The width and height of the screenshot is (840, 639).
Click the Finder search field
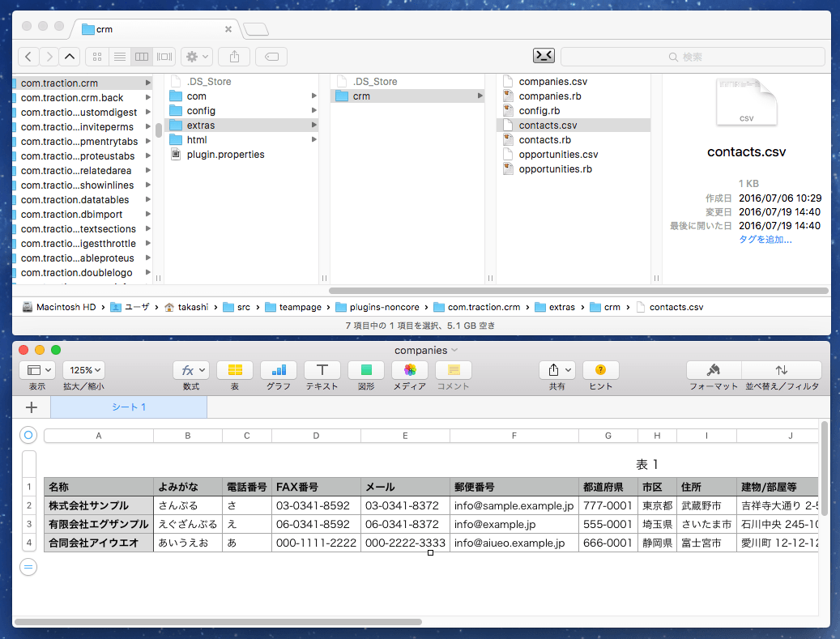693,57
